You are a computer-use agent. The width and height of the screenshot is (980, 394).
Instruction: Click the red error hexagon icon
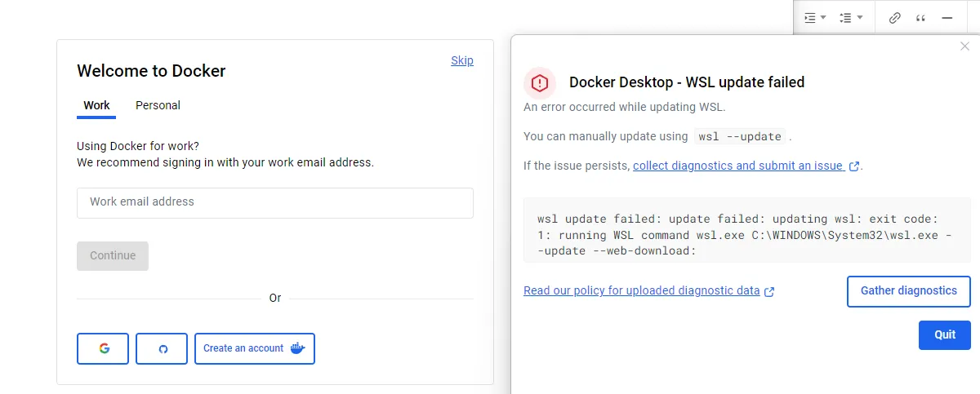(x=540, y=82)
